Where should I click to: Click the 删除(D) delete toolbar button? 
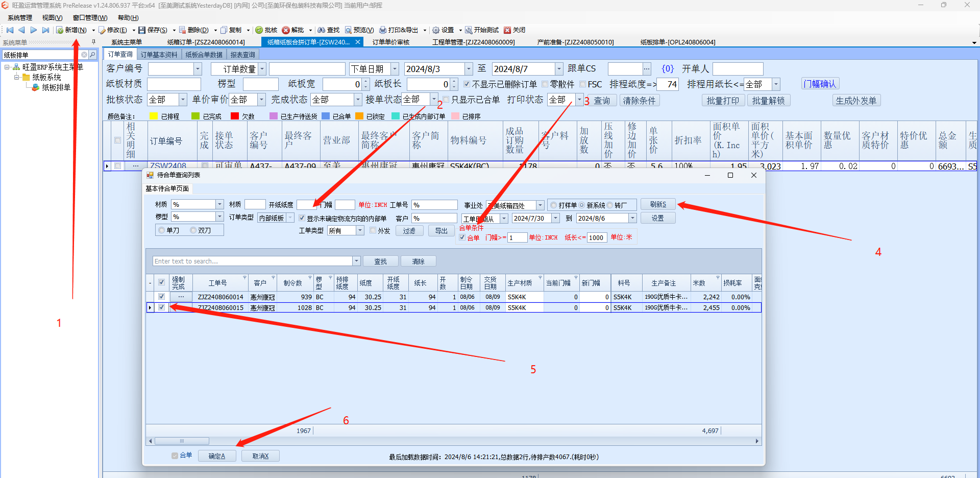tap(194, 30)
